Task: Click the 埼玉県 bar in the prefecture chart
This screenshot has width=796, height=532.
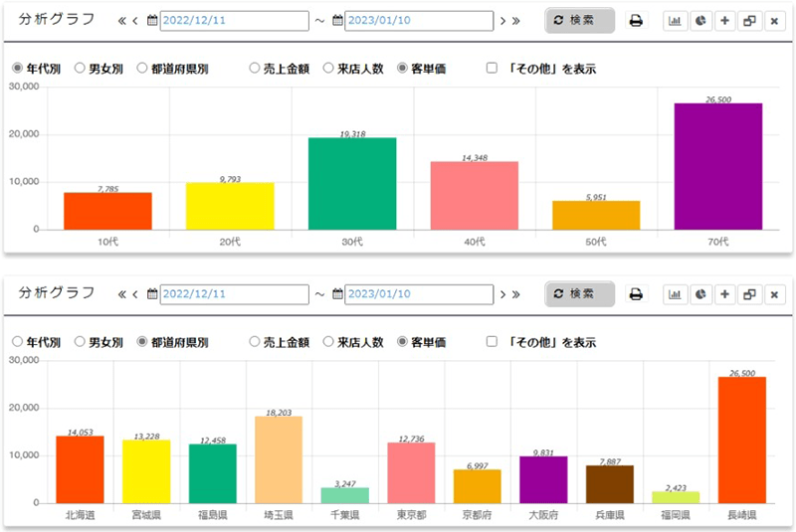Action: click(x=279, y=459)
